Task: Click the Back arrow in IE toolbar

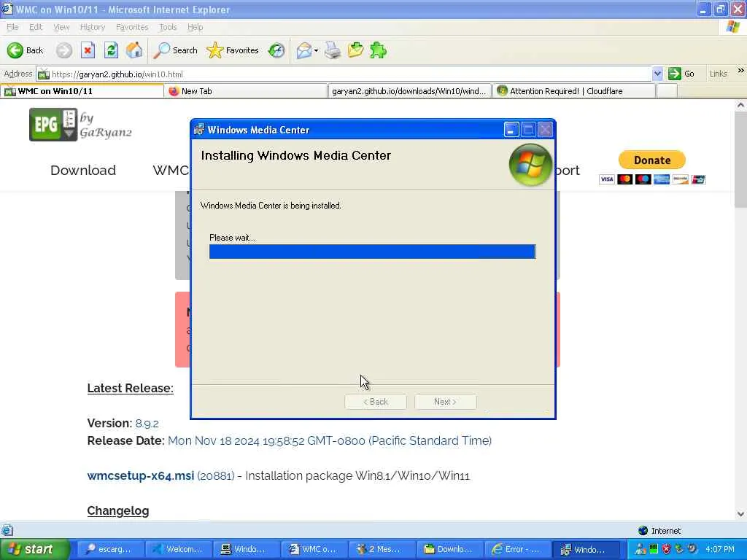Action: [25, 50]
